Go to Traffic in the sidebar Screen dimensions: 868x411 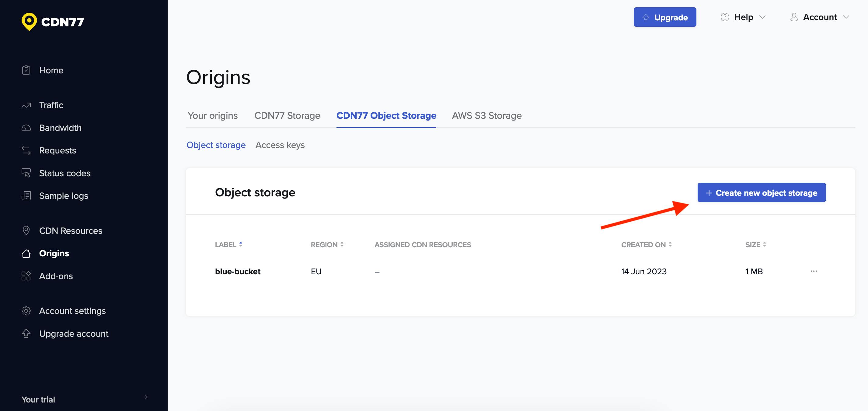[x=51, y=105]
